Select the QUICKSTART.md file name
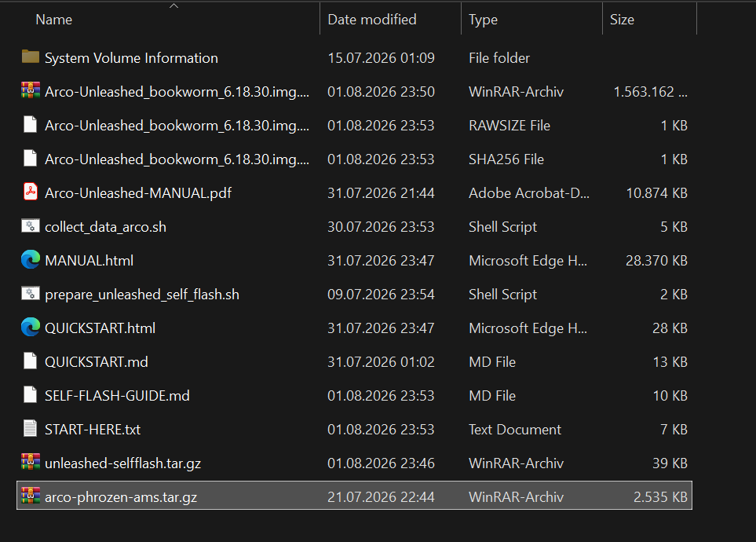 point(97,362)
